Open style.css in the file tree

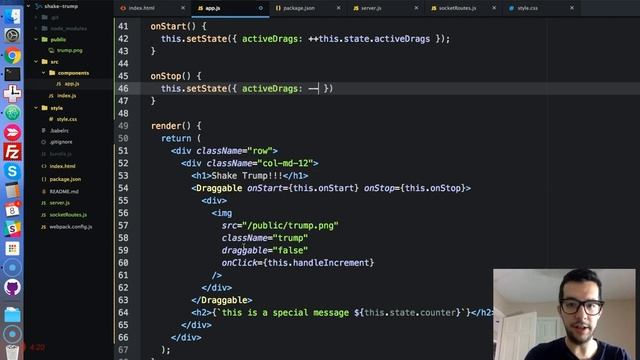(67, 119)
